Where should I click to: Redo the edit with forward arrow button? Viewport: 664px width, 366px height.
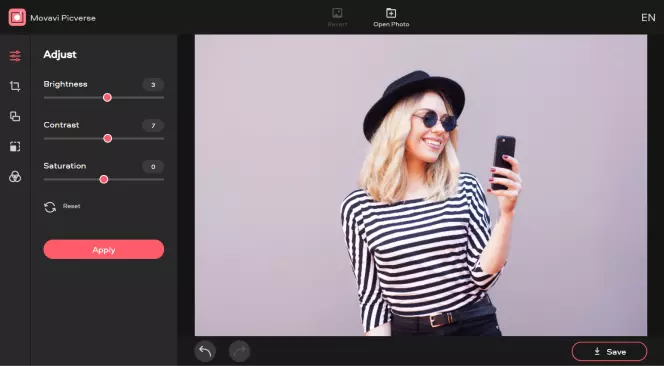click(239, 351)
